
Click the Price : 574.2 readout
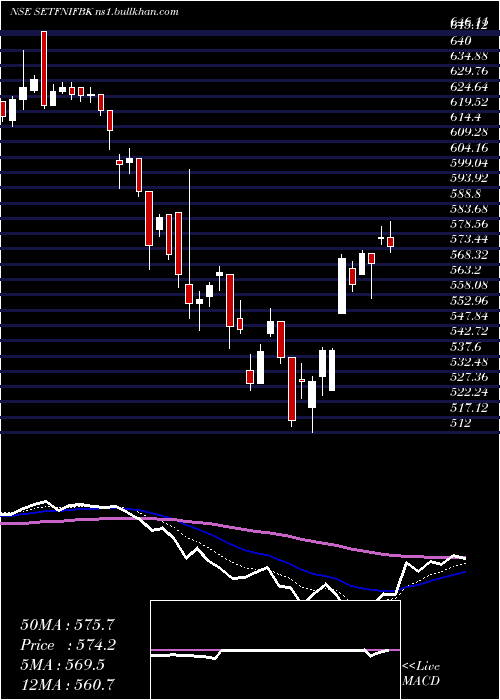click(x=68, y=645)
